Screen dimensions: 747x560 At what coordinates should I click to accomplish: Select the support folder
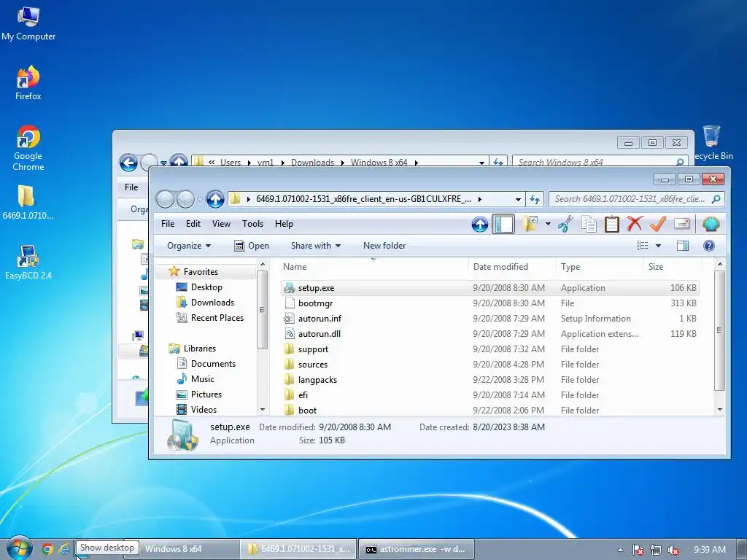tap(489, 349)
